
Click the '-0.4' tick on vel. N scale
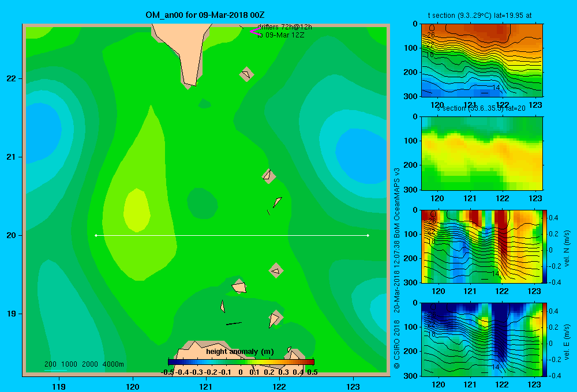pyautogui.click(x=554, y=282)
